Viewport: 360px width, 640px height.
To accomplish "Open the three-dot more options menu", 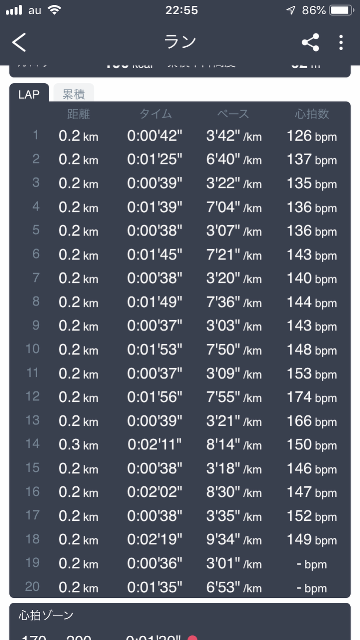I will pyautogui.click(x=340, y=42).
